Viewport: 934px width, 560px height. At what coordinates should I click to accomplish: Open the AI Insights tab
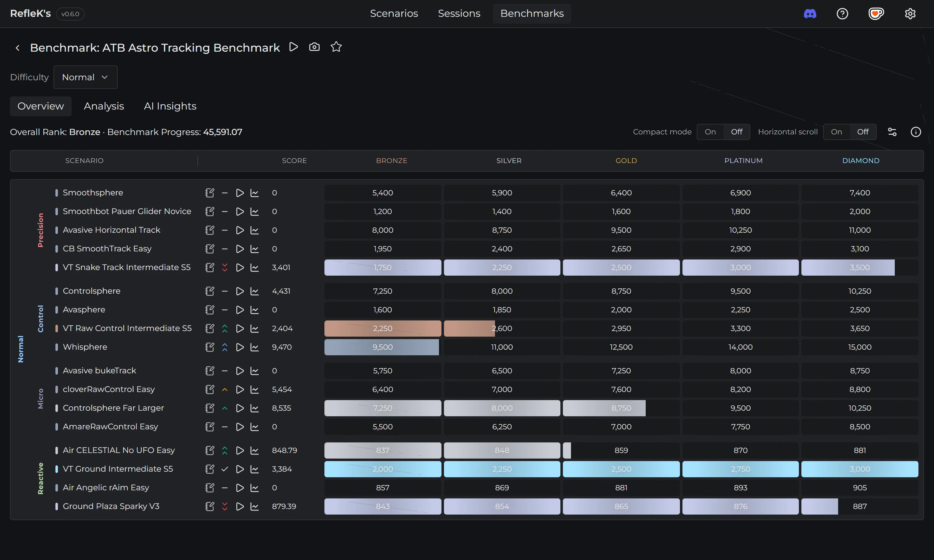[x=170, y=106]
